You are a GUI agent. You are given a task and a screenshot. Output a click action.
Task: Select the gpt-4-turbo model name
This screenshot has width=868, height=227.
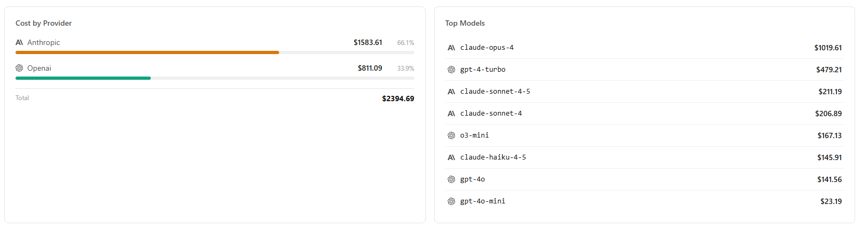click(x=482, y=70)
